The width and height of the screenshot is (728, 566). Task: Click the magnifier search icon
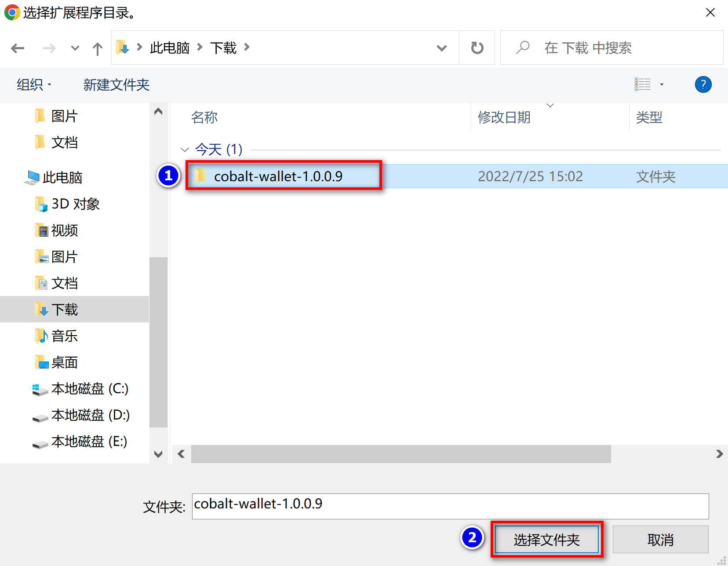click(x=523, y=47)
